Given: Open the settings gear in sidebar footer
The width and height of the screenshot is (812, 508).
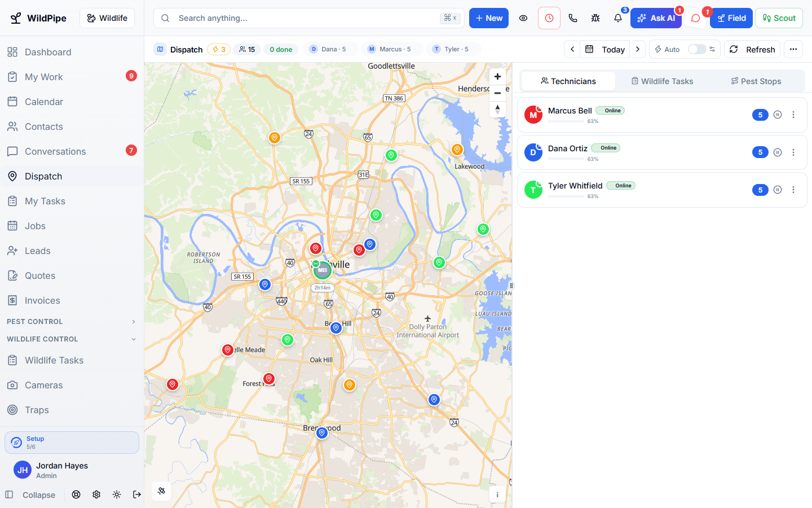Looking at the screenshot, I should [x=96, y=494].
